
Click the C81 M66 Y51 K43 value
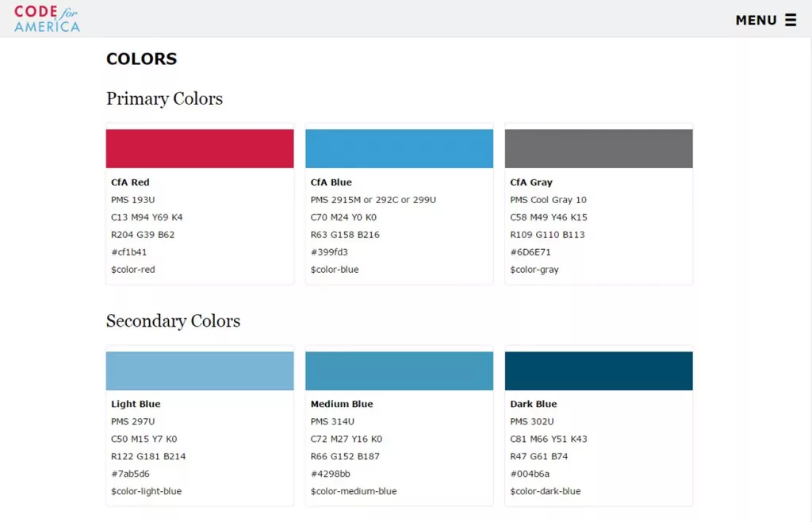[549, 439]
